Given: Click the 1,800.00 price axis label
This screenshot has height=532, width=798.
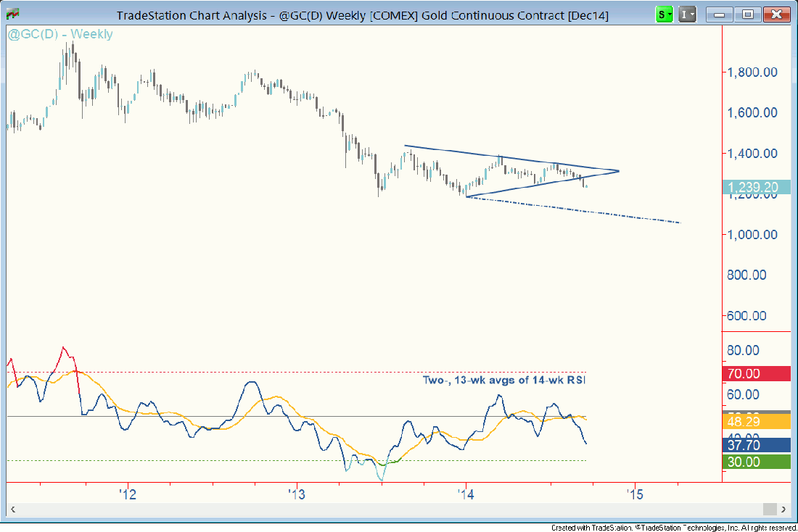Looking at the screenshot, I should pyautogui.click(x=752, y=72).
